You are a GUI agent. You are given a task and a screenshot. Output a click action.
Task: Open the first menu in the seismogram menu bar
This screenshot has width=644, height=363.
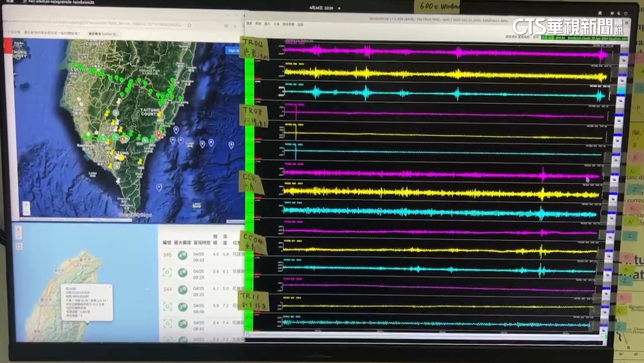[x=248, y=24]
